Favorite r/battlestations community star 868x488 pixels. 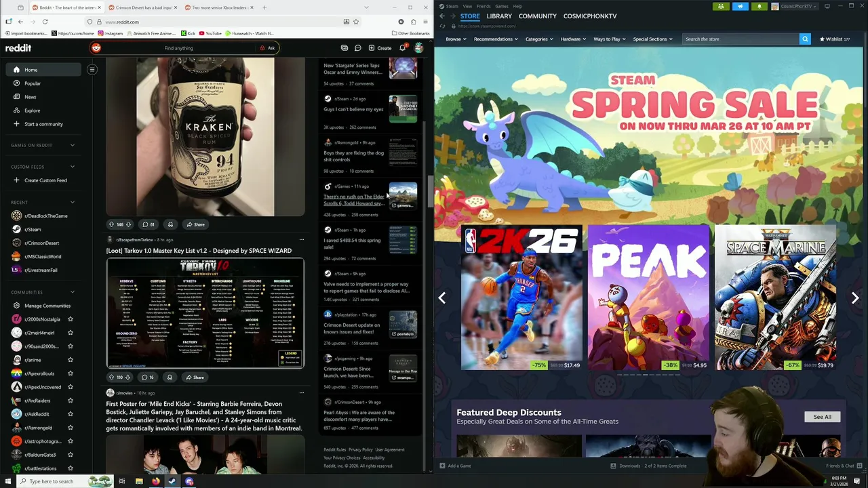(x=70, y=468)
